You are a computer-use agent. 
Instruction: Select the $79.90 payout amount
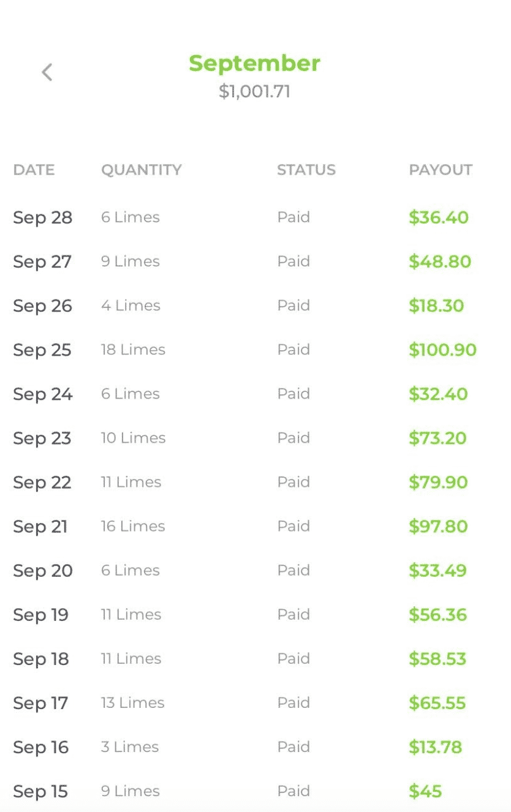[438, 482]
